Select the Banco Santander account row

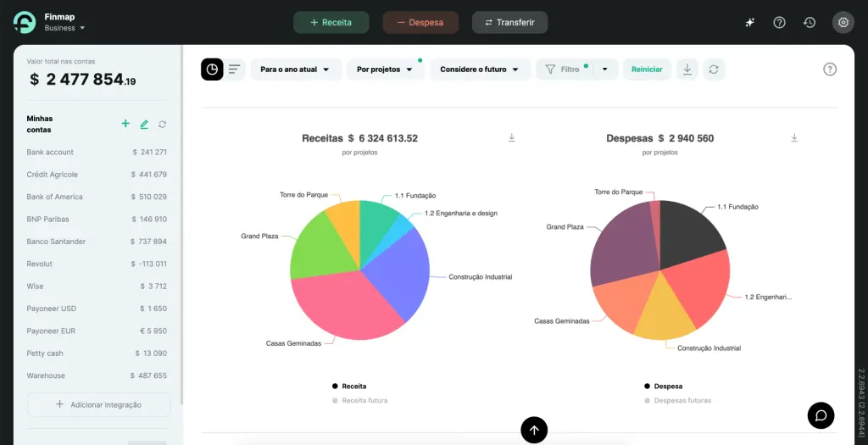(97, 242)
